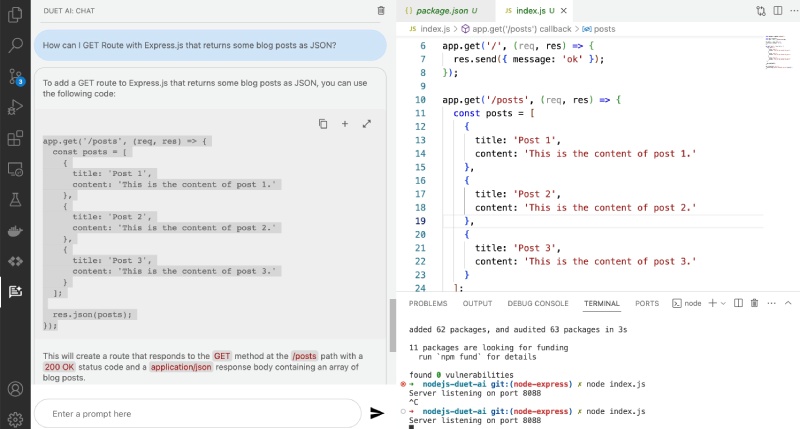Open Remote Explorer in activity bar
Screen dimensions: 800x429
[15, 169]
